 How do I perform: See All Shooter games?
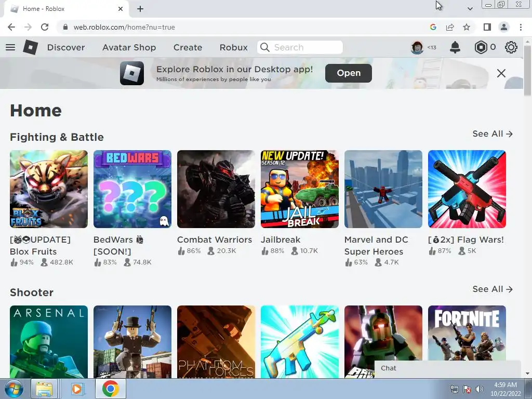click(493, 289)
